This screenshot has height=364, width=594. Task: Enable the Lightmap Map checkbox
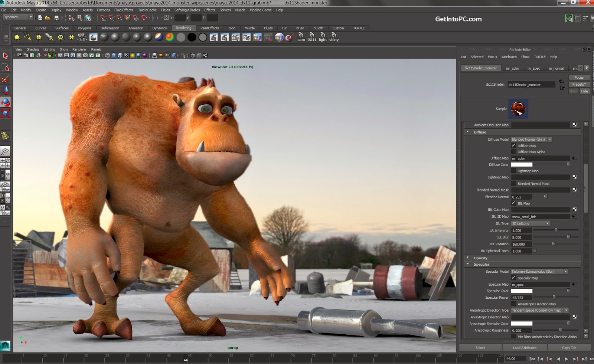513,171
